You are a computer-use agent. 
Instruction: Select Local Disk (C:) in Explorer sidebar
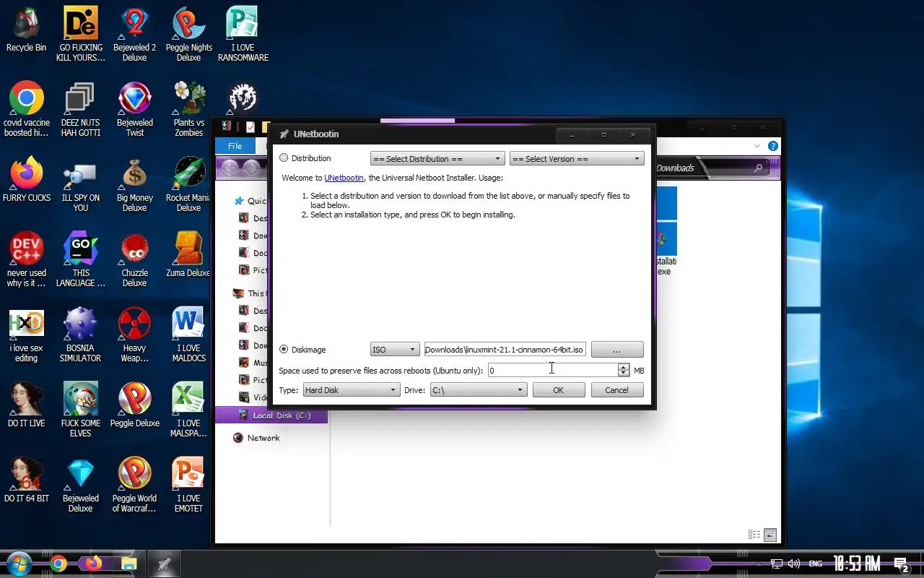271,415
